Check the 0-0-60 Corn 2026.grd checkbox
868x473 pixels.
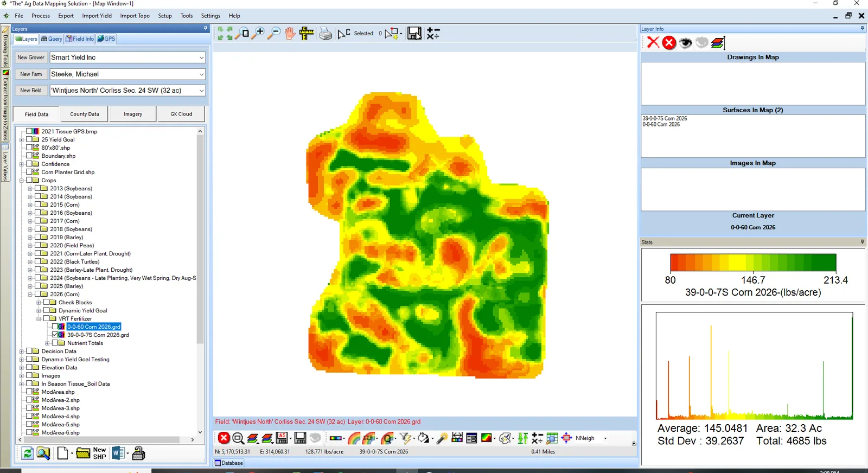tap(55, 327)
